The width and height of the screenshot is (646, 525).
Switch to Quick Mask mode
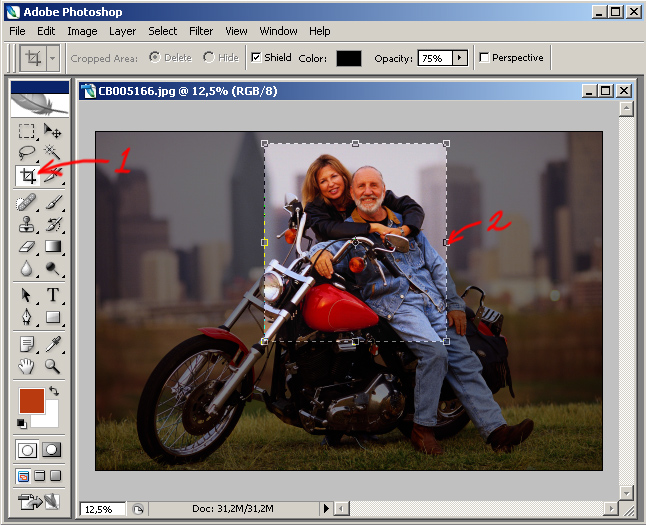(51, 450)
